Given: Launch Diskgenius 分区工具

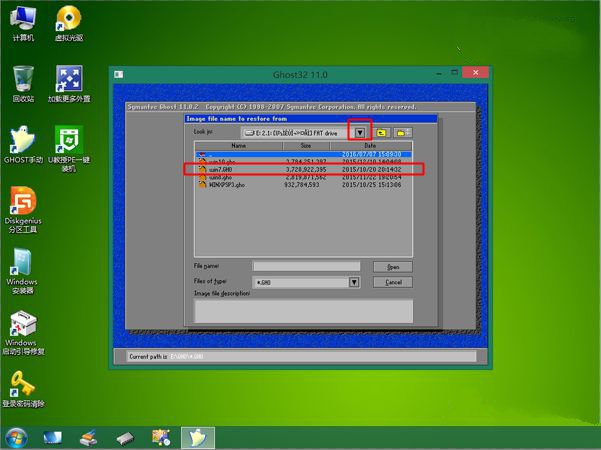Looking at the screenshot, I should (x=23, y=210).
